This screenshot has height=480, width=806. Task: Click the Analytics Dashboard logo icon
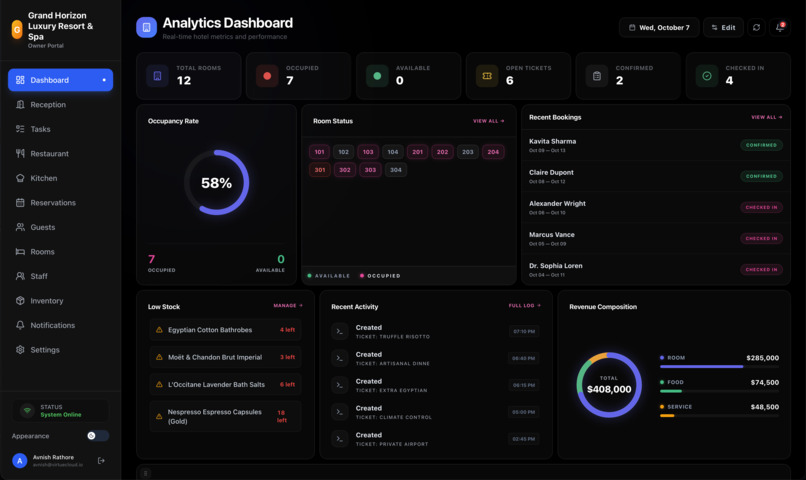pyautogui.click(x=146, y=27)
